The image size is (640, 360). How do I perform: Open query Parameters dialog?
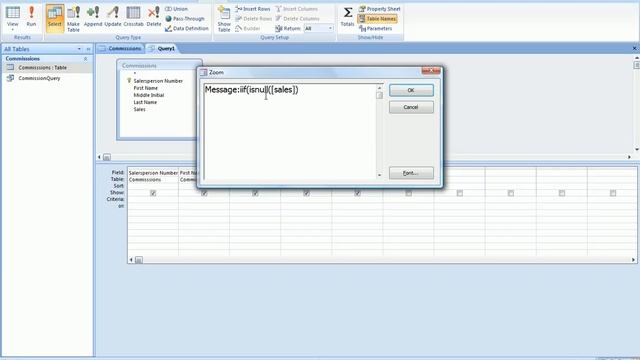[x=376, y=28]
